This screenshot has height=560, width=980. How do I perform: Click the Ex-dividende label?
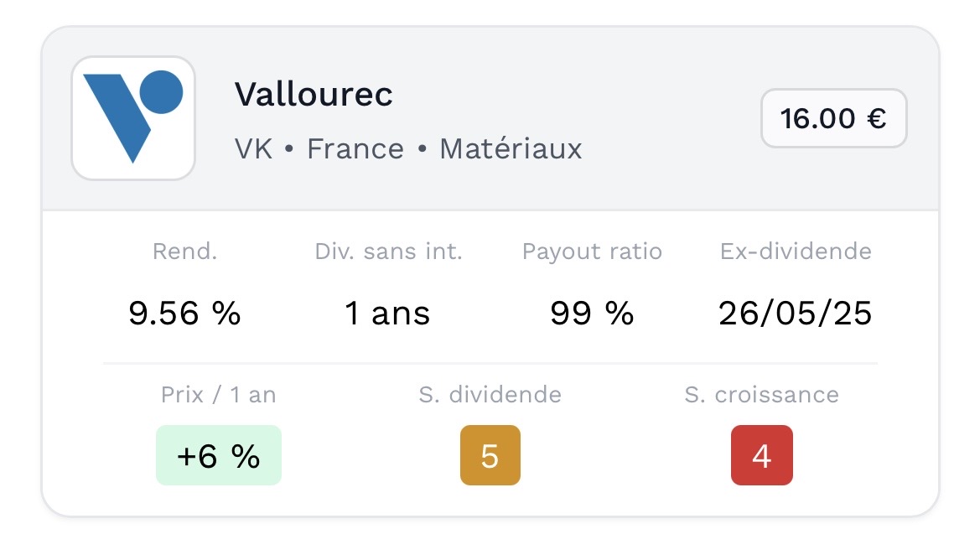point(796,251)
